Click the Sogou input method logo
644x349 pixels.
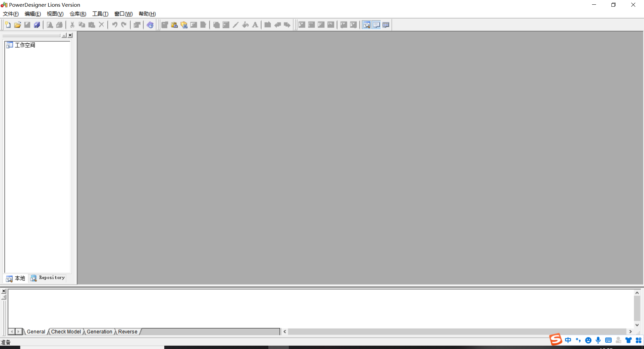point(555,339)
